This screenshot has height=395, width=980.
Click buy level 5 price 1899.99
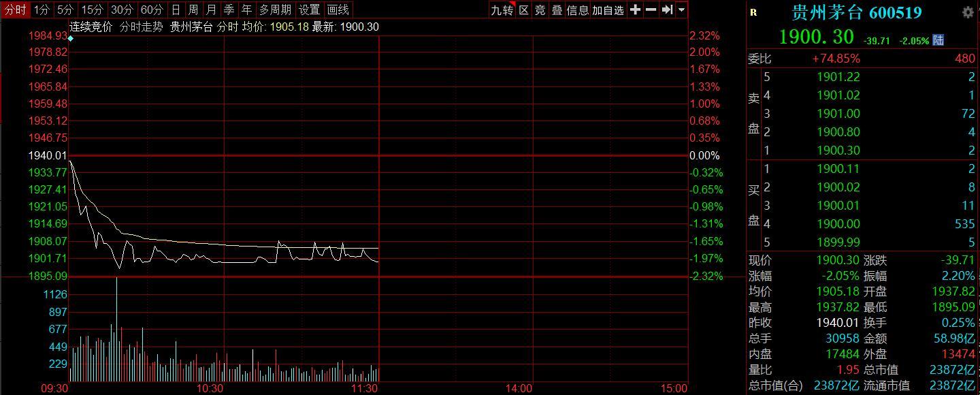coord(838,242)
